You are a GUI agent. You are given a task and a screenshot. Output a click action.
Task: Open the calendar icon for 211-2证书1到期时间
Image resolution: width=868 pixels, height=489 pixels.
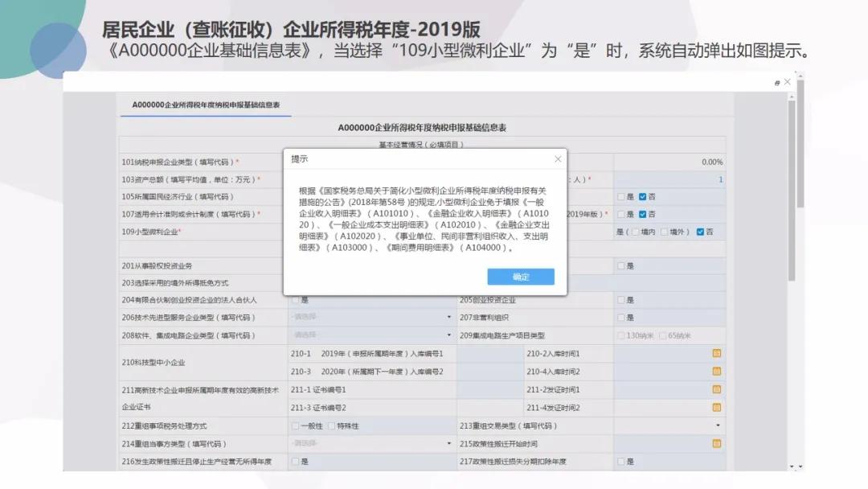(x=717, y=388)
